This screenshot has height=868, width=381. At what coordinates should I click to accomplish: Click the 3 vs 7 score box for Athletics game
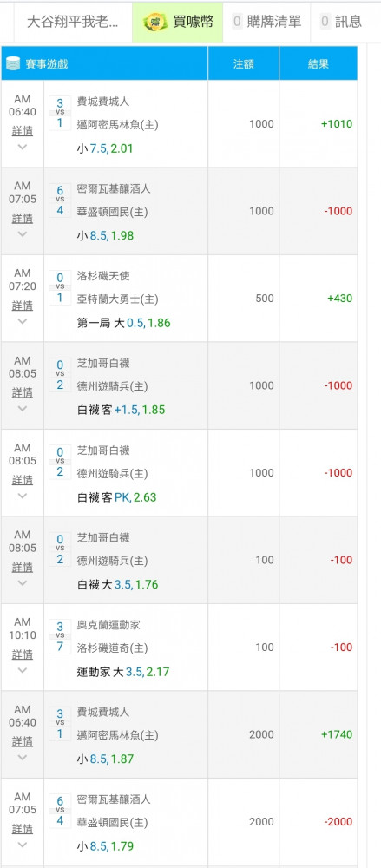click(x=60, y=636)
